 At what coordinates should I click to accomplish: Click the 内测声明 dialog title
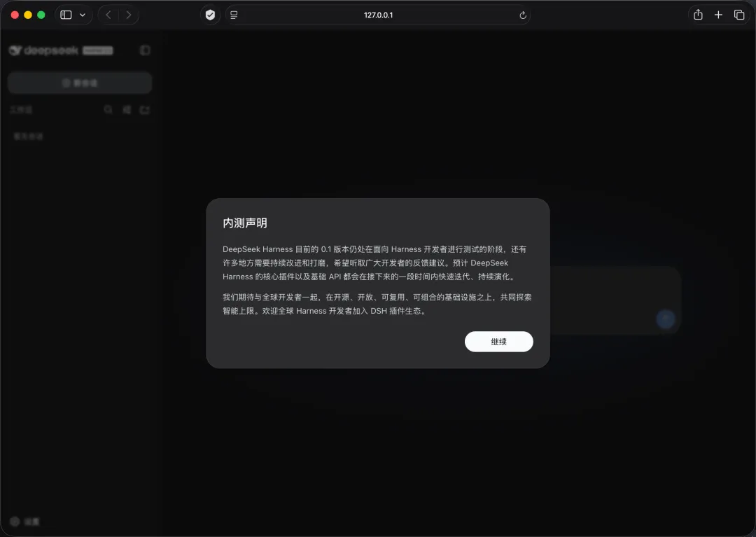(x=245, y=223)
